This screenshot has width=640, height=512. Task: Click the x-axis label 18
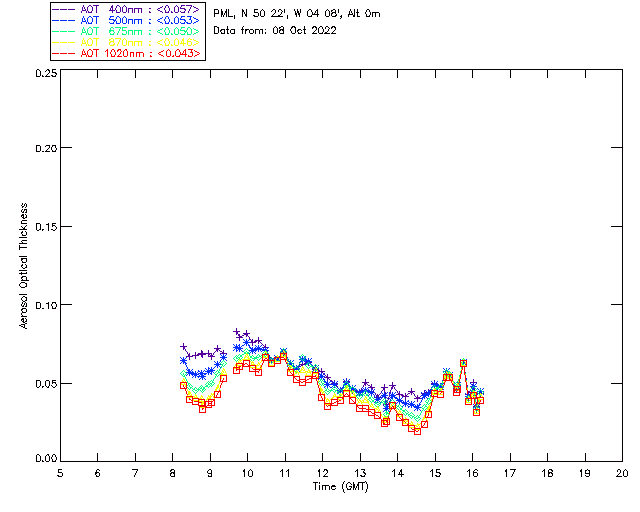[x=547, y=473]
